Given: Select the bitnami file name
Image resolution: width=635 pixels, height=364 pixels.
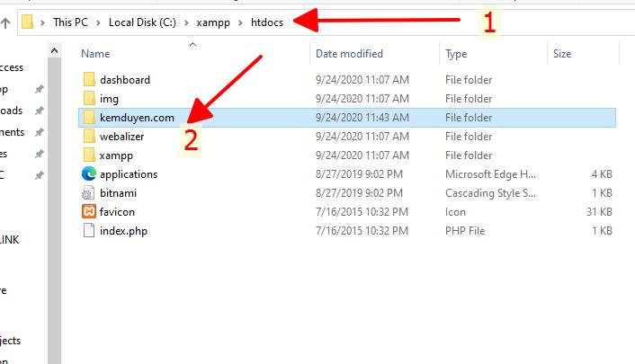Looking at the screenshot, I should (x=118, y=193).
